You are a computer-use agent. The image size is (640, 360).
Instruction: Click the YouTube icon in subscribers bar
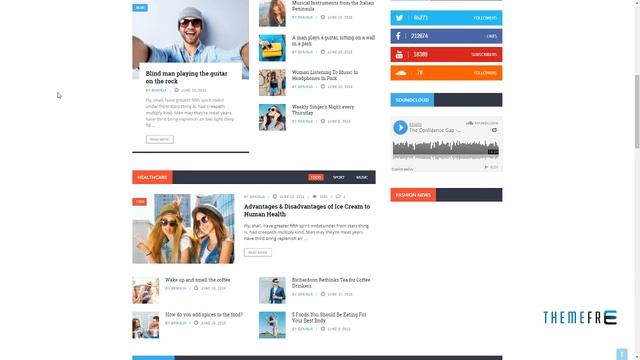tap(399, 54)
